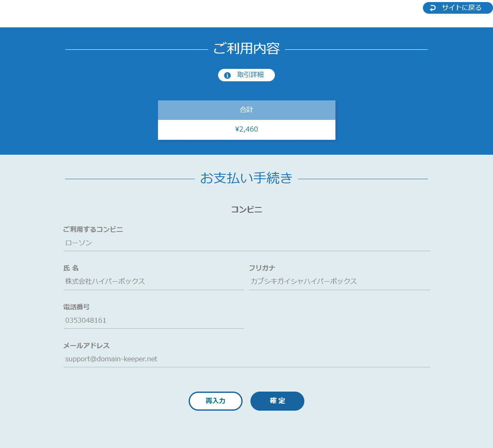Go back to site via サイトに戻る
Viewport: 493px width, 448px height.
point(461,8)
